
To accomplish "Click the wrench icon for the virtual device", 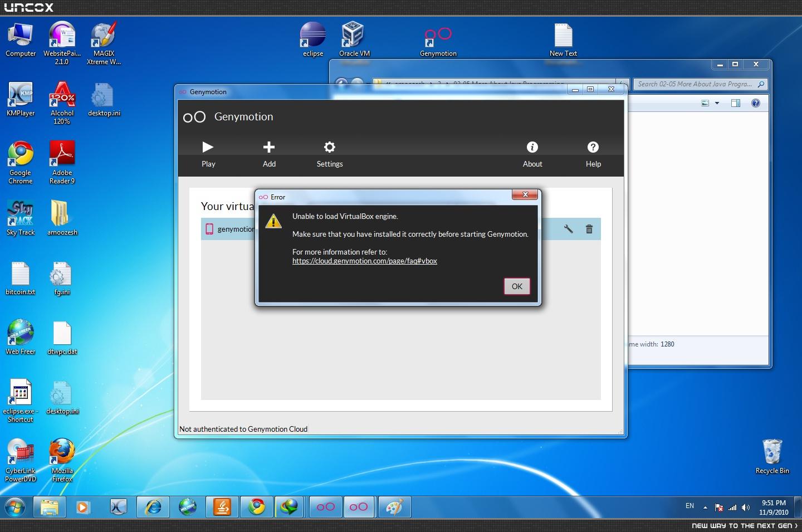I will 569,229.
